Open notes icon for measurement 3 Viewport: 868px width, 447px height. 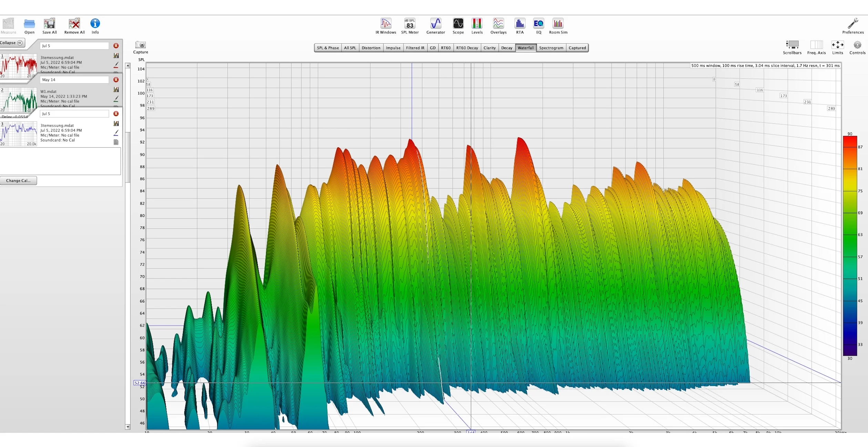pos(116,142)
